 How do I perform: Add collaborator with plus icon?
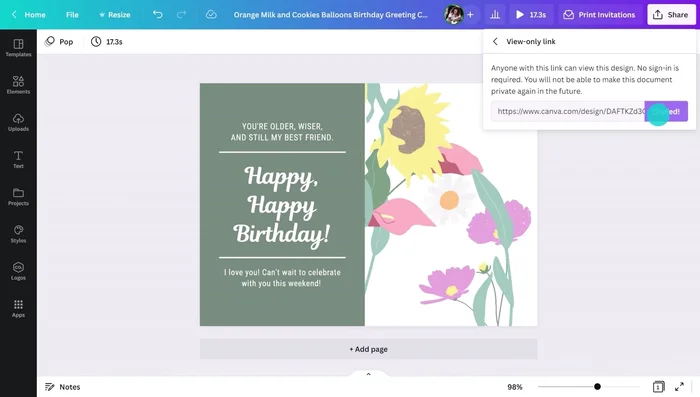(470, 15)
